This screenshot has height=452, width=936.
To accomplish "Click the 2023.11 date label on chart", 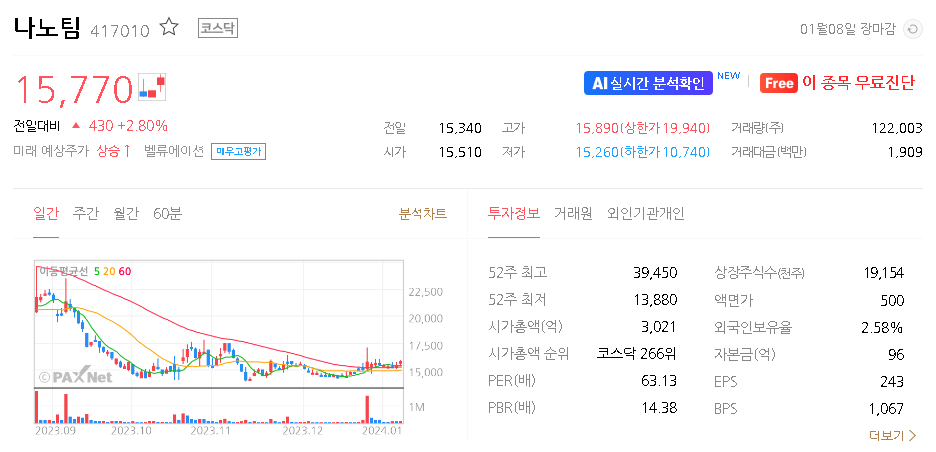I will 210,429.
